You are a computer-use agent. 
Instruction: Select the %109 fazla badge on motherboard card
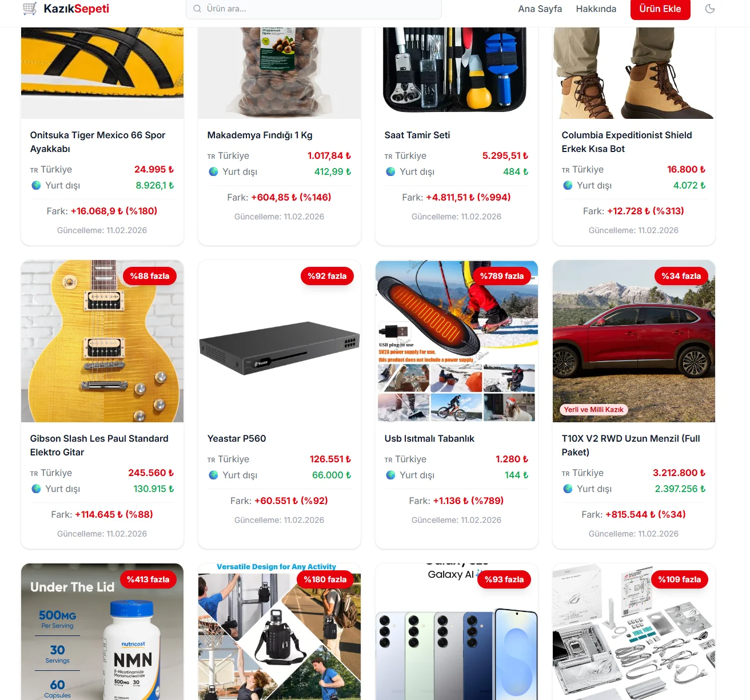pos(679,579)
